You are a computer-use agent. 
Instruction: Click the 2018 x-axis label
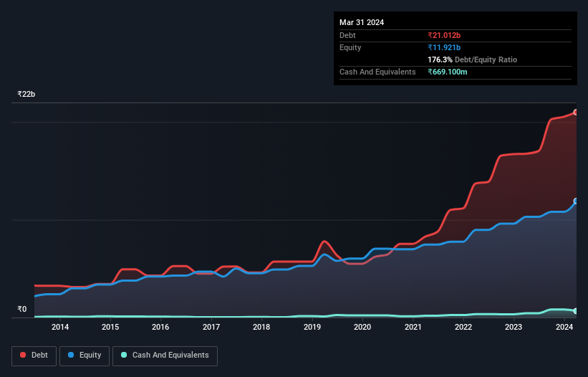tap(261, 327)
